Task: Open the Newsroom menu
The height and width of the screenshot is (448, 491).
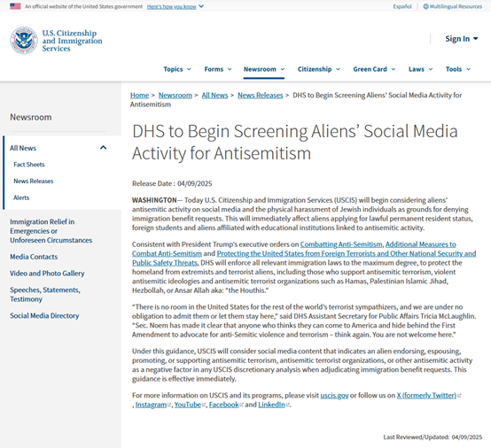Action: click(x=264, y=69)
